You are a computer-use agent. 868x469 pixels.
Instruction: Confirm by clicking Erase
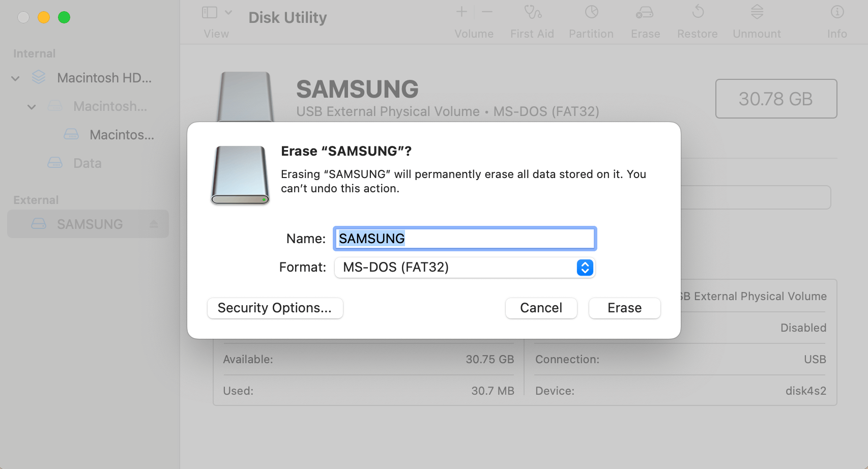pyautogui.click(x=624, y=308)
